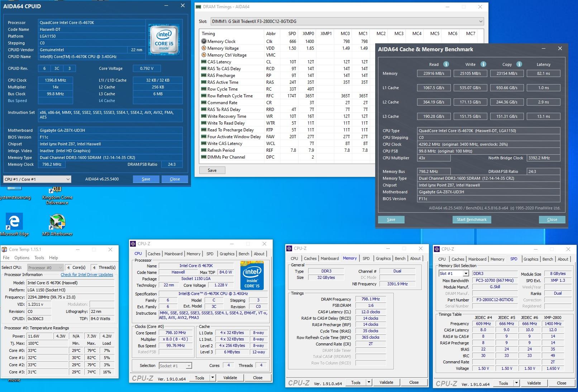Open Kingdom Come Deliverance desktop shortcut
578x392 pixels.
coord(57,195)
